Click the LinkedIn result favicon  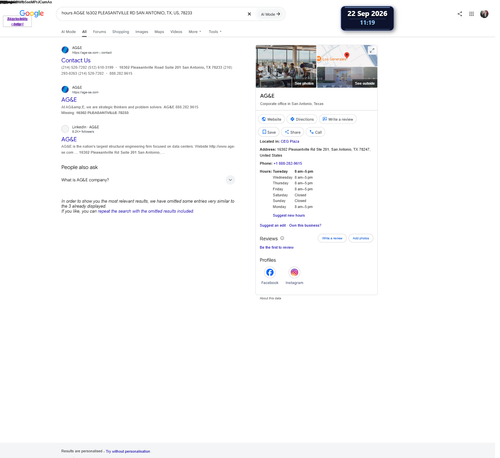[x=66, y=130]
